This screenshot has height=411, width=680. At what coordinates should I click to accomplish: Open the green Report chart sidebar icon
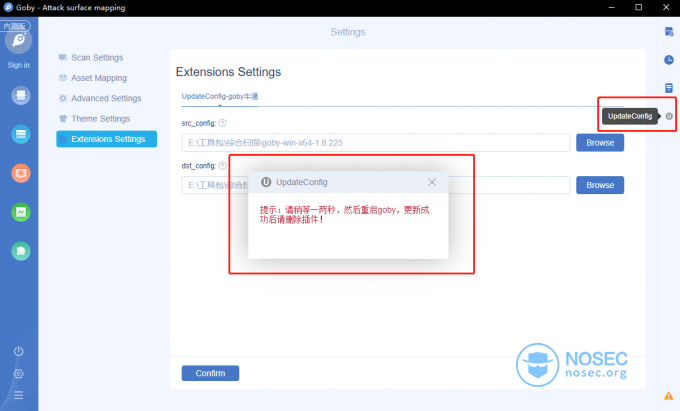point(21,212)
